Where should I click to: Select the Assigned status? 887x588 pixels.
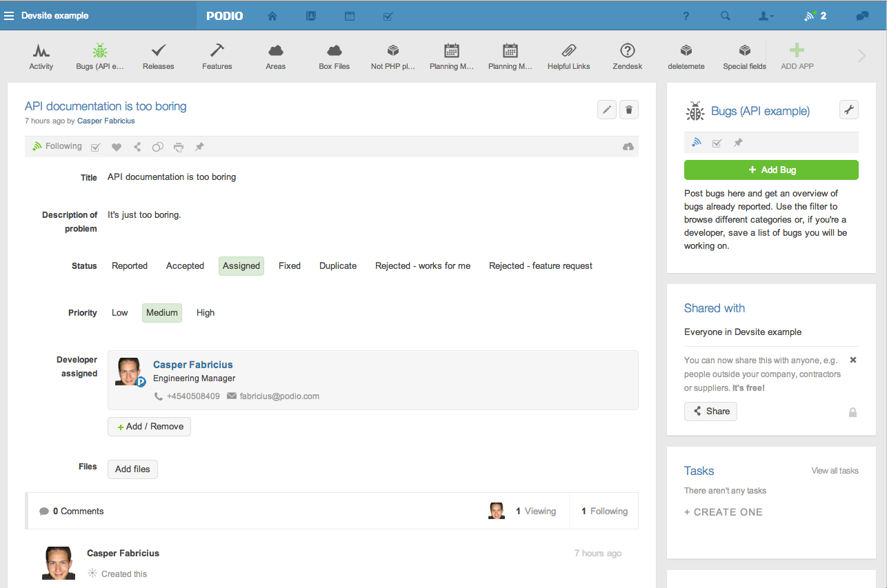pyautogui.click(x=241, y=266)
